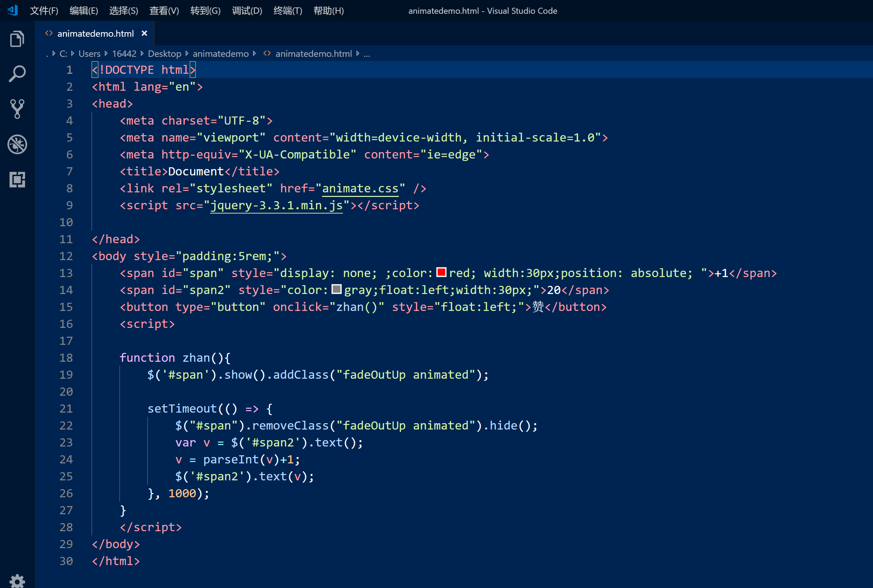Open the Extensions view in activity bar

(x=17, y=179)
